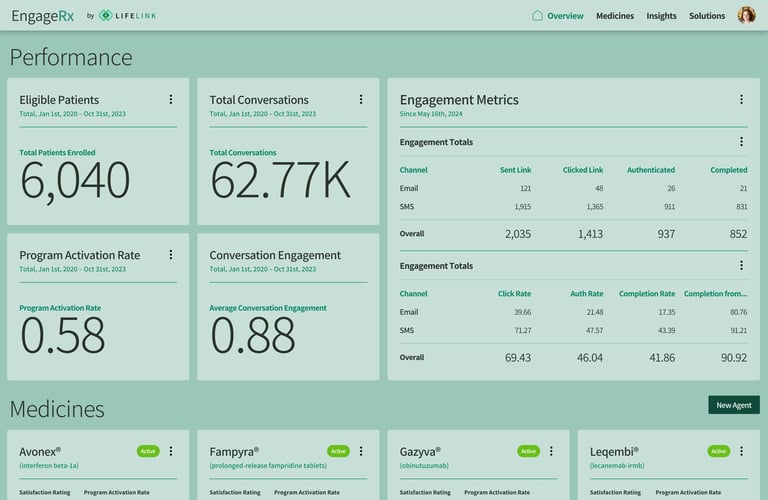
Task: Switch to the Insights tab
Action: tap(661, 16)
